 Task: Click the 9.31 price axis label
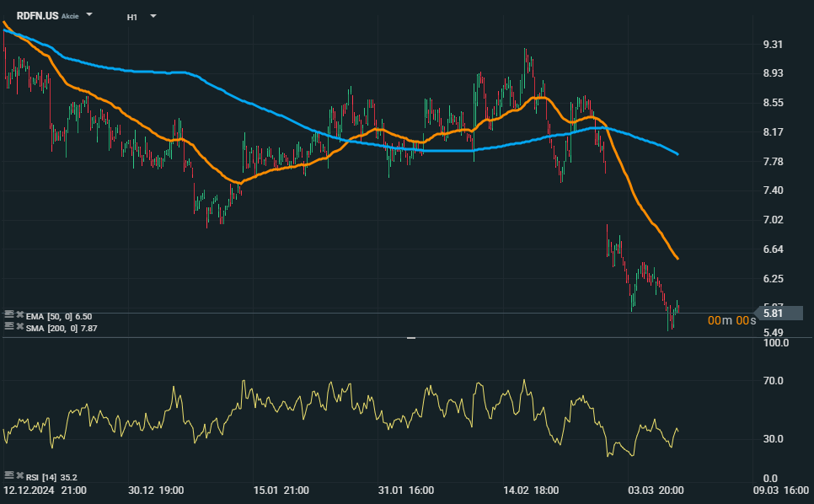(x=774, y=45)
